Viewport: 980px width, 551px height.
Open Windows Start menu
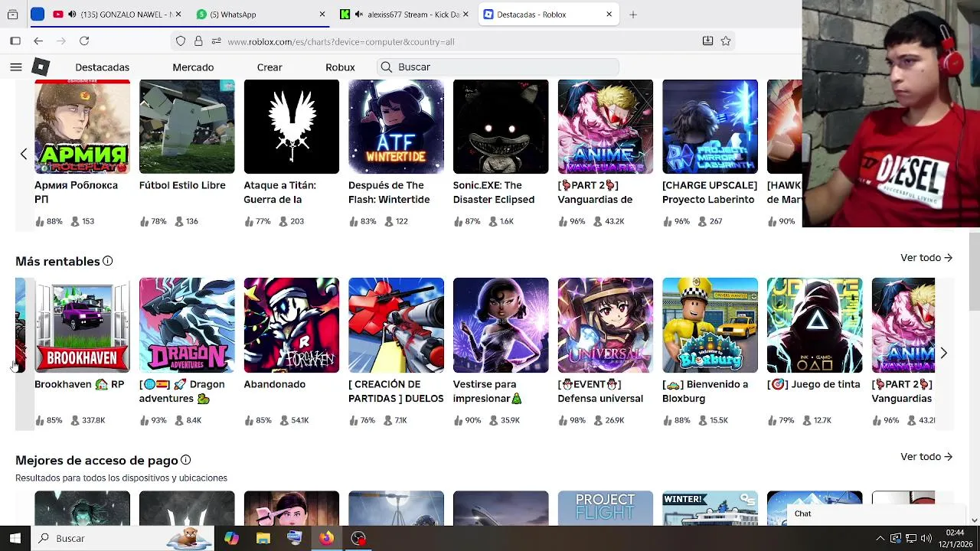[15, 538]
